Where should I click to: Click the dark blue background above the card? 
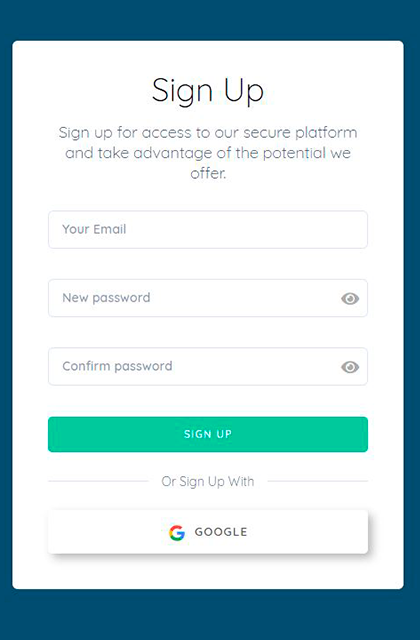coord(210,20)
